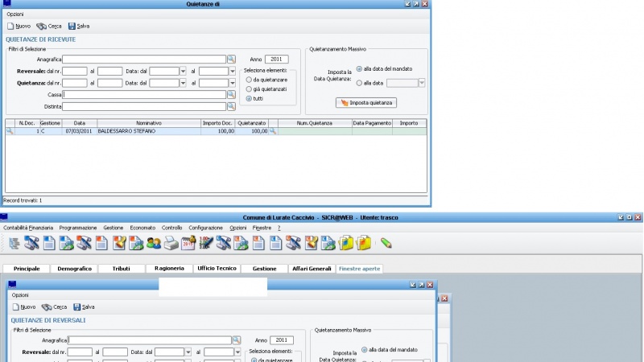Expand the Reversale 'Data: dal' date dropdown
Image resolution: width=644 pixels, height=362 pixels.
(183, 71)
